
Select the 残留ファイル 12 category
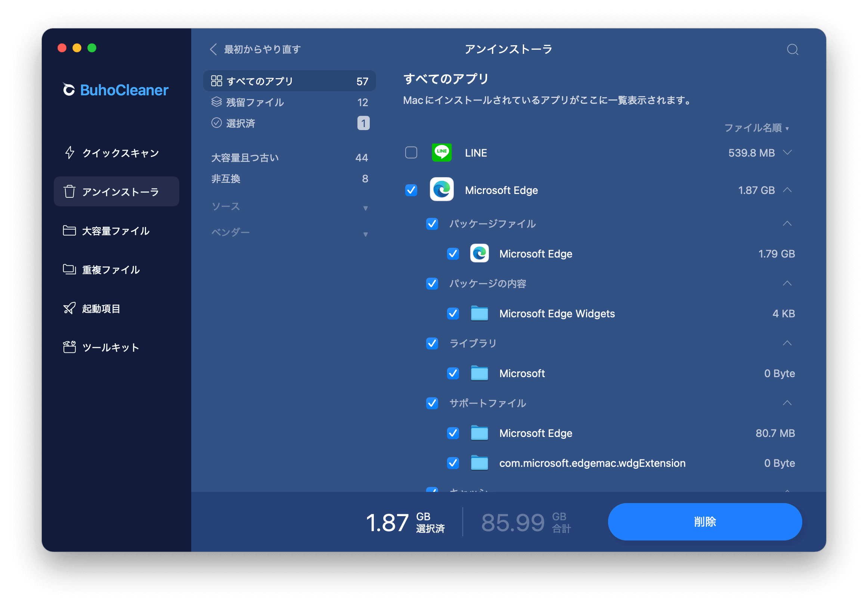[289, 102]
